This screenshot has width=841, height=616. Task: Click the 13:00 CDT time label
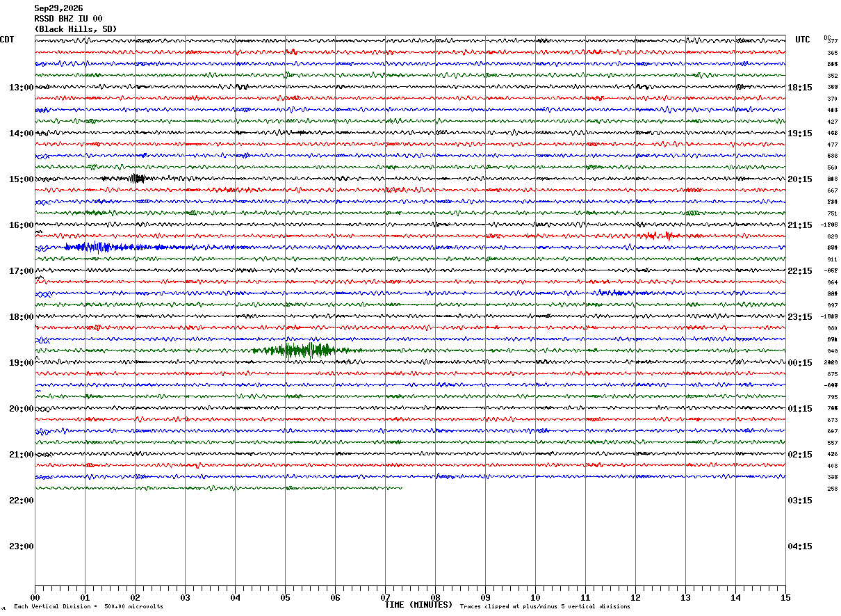point(21,88)
